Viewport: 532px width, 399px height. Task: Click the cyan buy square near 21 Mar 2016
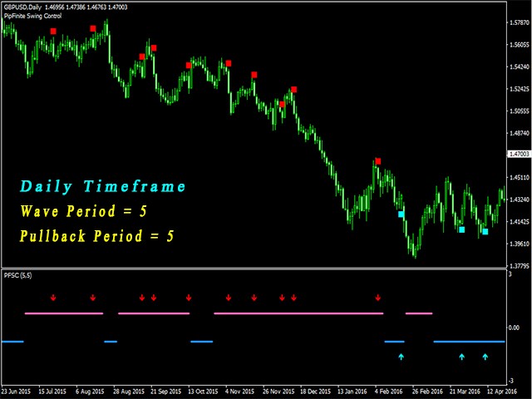tap(462, 229)
